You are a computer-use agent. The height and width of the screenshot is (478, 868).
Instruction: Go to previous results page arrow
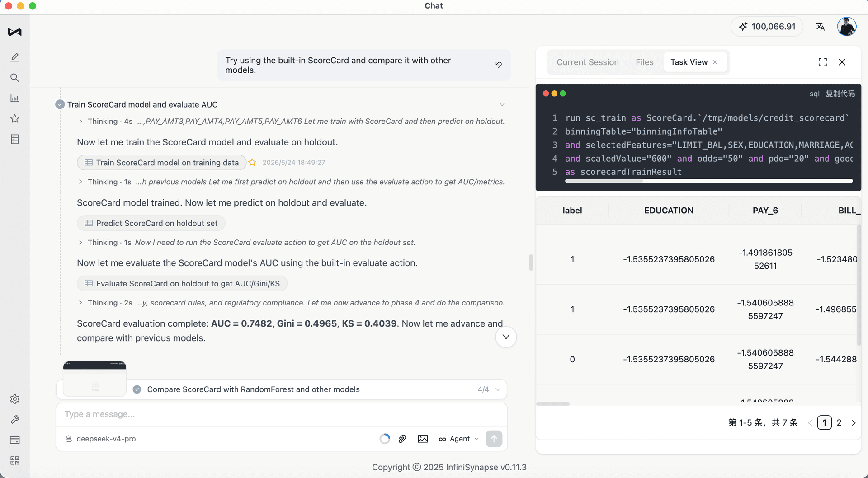810,423
